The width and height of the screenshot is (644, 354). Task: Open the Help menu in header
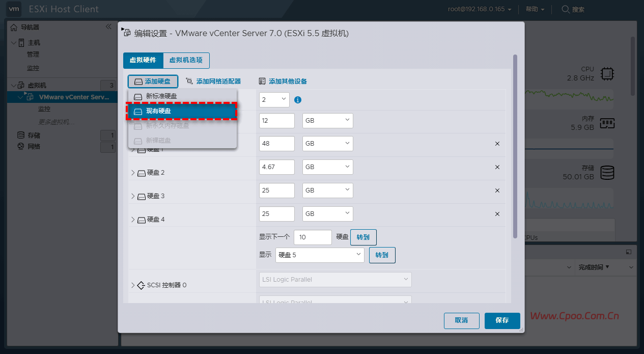[535, 9]
